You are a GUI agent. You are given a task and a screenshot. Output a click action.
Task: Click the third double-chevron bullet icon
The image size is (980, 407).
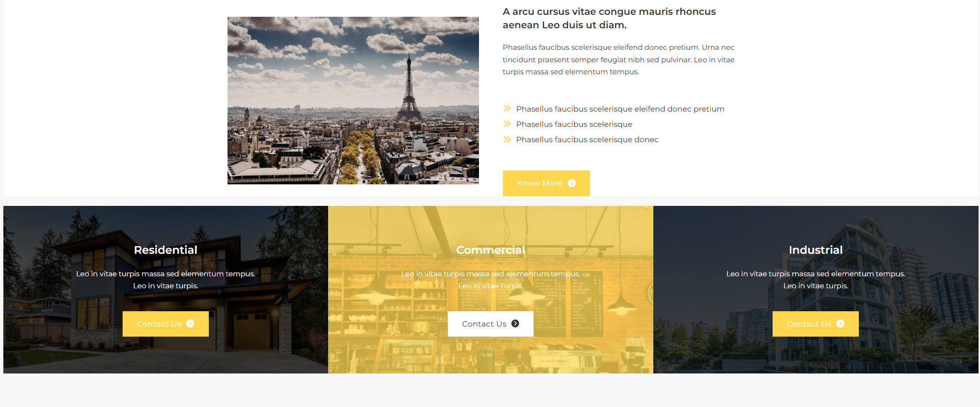(507, 139)
